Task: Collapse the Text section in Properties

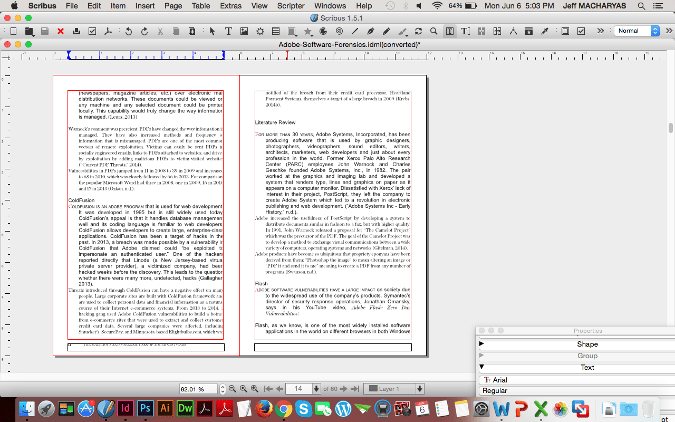Action: pos(483,367)
